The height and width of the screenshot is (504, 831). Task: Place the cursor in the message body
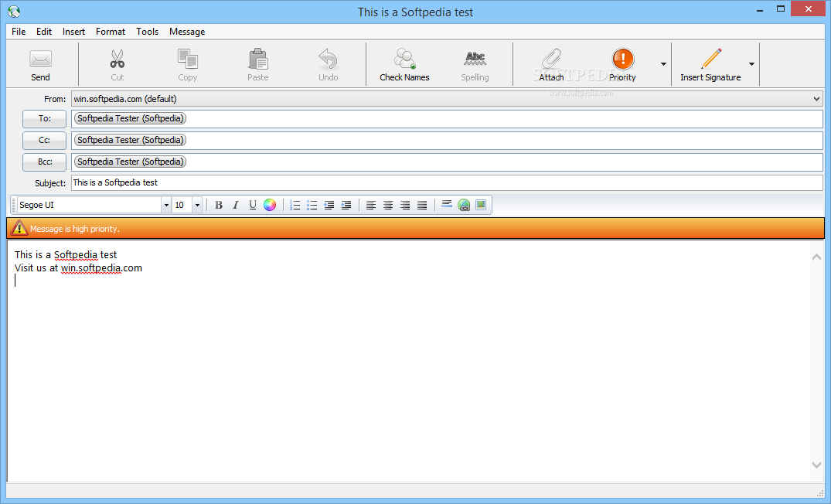click(x=408, y=360)
